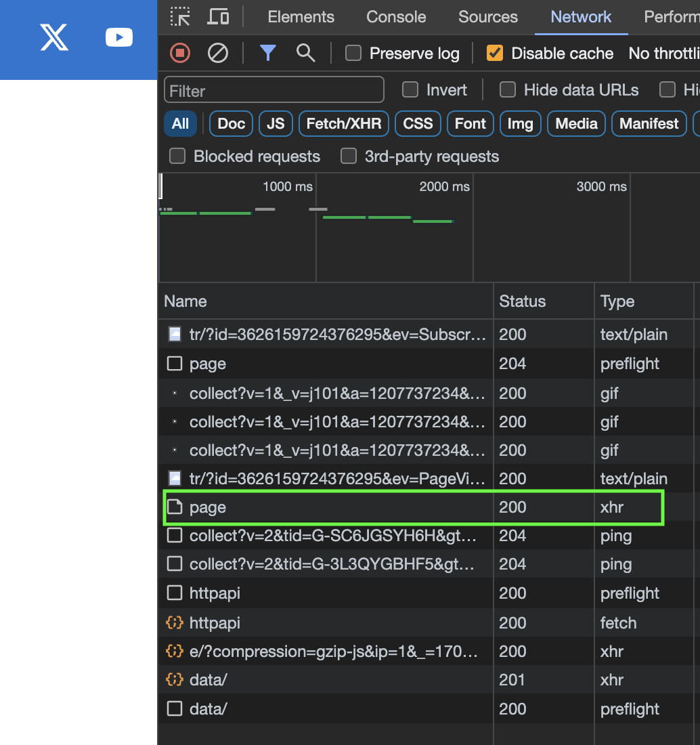Click the 2000 ms timeline overview marker
The height and width of the screenshot is (745, 700).
click(x=444, y=187)
